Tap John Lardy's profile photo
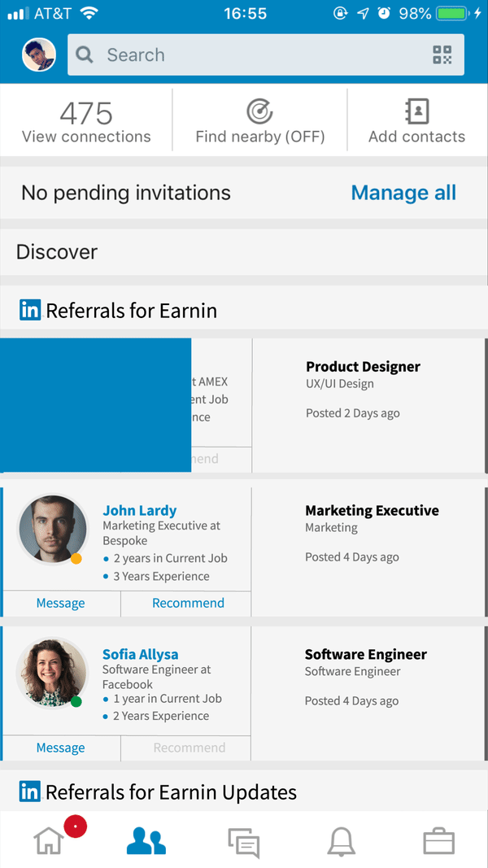The image size is (488, 868). click(x=53, y=530)
